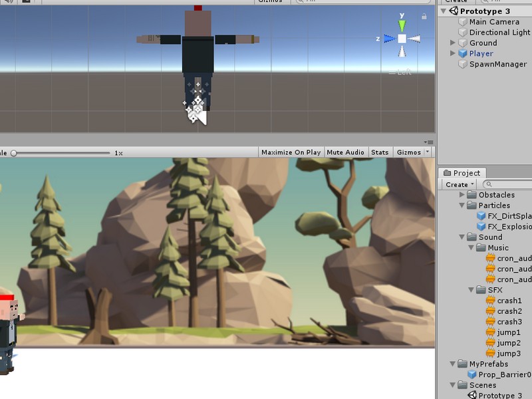Click the Game view scale slider handle

[13, 153]
